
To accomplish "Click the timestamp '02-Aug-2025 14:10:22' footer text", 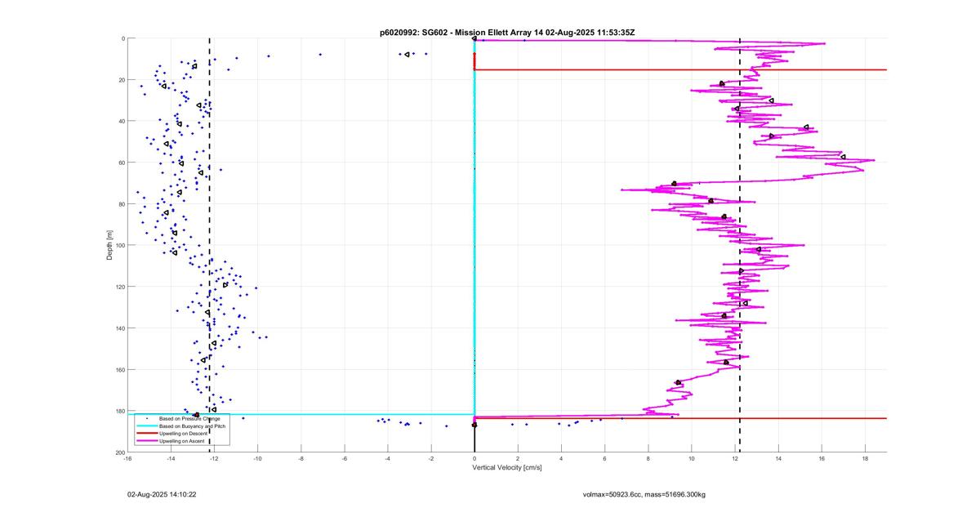I will point(161,494).
